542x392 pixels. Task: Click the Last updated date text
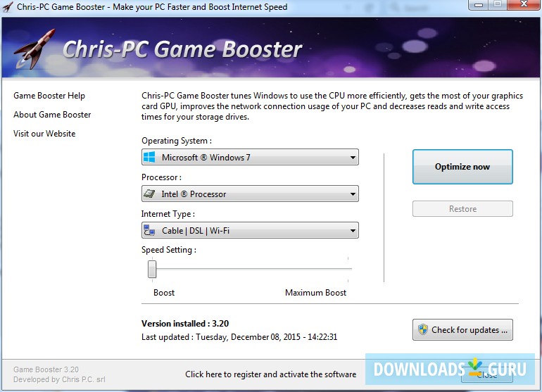[239, 337]
